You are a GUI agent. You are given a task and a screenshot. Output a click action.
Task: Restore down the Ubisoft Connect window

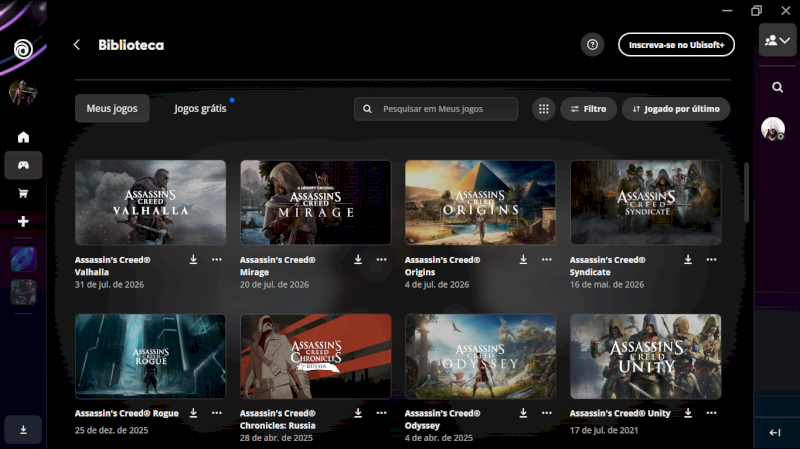point(756,10)
